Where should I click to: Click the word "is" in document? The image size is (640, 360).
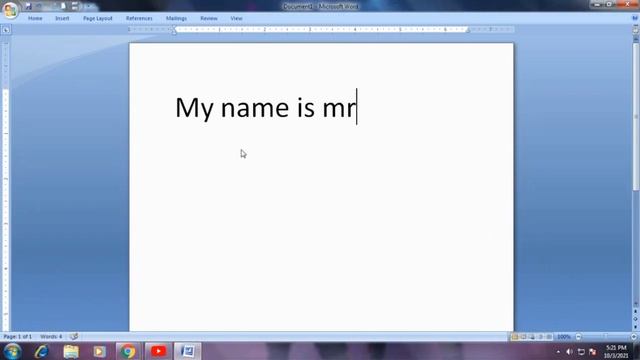(306, 107)
